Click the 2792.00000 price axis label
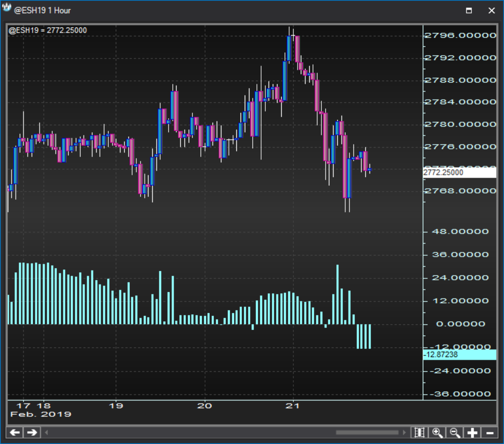 point(460,58)
